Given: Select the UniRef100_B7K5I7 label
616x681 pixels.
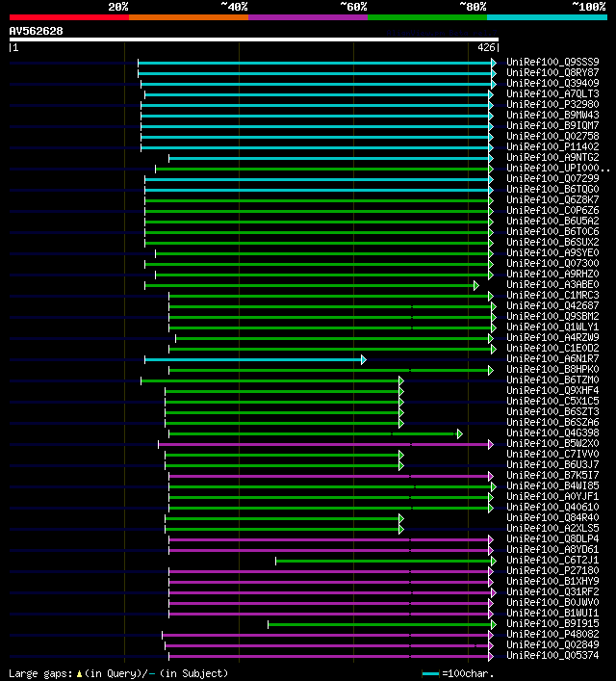Looking at the screenshot, I should [x=552, y=475].
